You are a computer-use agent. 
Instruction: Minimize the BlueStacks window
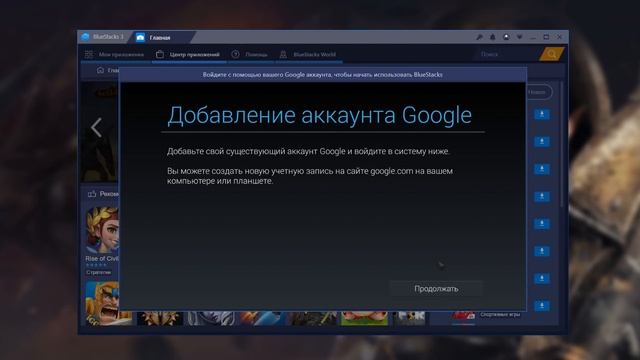pyautogui.click(x=533, y=37)
